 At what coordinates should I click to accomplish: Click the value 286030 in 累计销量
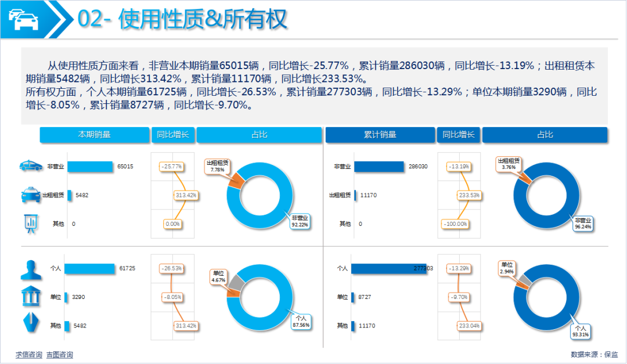418,167
